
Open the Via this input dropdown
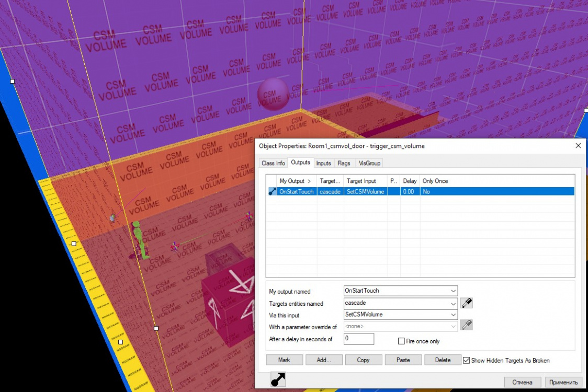point(453,315)
